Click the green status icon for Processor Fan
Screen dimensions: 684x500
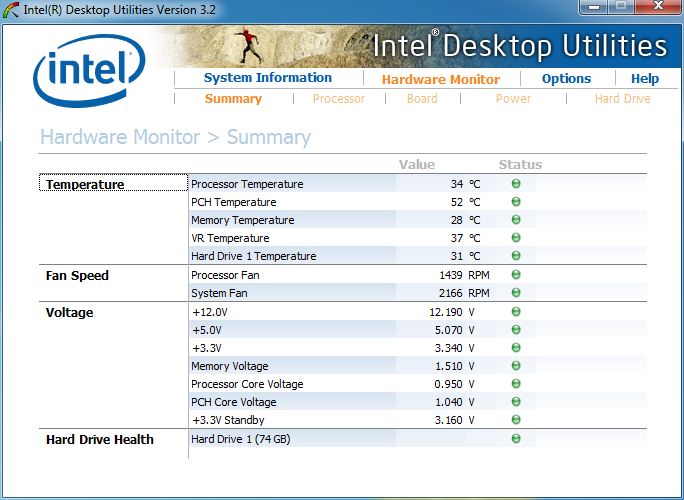tap(516, 274)
